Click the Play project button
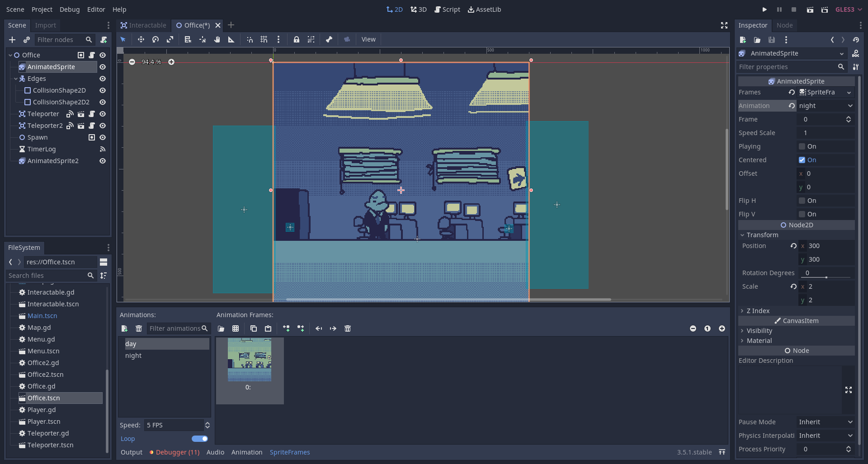 tap(764, 9)
